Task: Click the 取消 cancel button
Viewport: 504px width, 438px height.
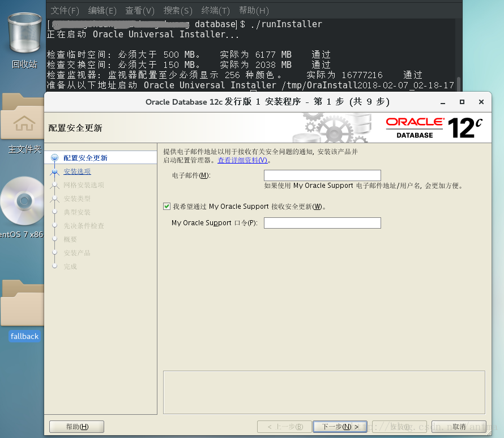Action: point(459,427)
